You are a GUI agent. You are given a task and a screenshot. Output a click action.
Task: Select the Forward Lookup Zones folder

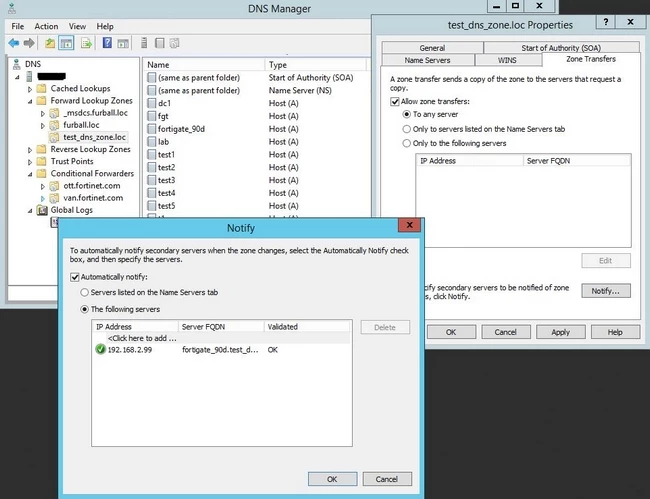click(x=91, y=101)
